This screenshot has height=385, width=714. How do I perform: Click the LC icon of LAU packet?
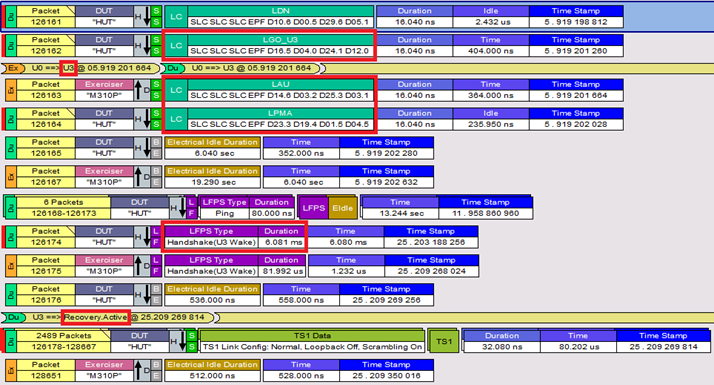click(x=176, y=90)
